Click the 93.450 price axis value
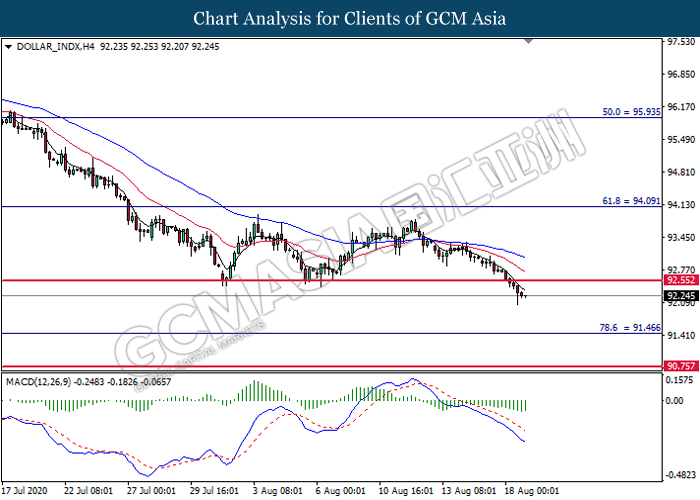The height and width of the screenshot is (500, 700). [x=681, y=238]
